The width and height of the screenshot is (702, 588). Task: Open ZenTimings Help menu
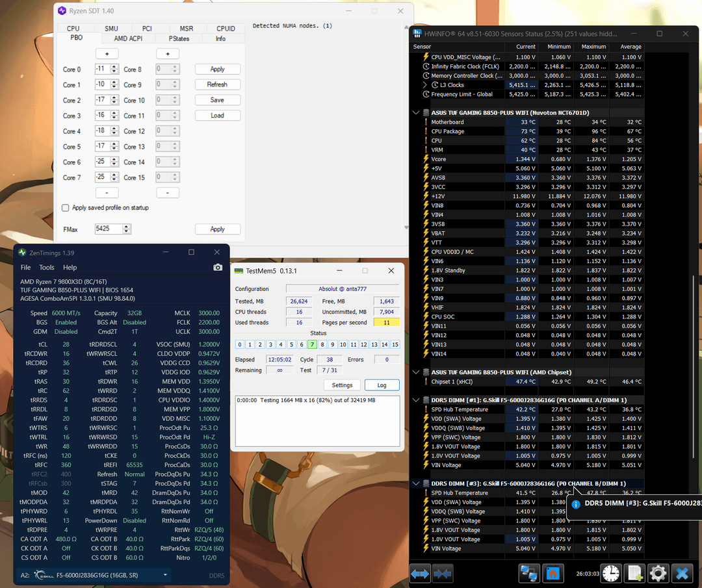pyautogui.click(x=70, y=267)
